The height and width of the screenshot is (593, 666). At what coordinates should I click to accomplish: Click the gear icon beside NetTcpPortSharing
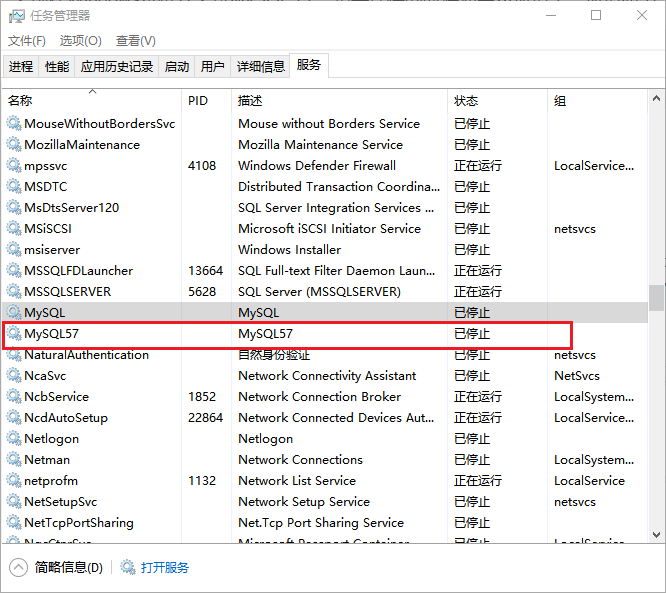(14, 522)
